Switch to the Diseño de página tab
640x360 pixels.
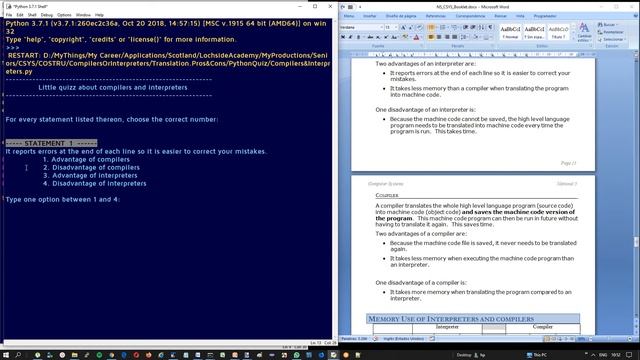click(x=401, y=16)
